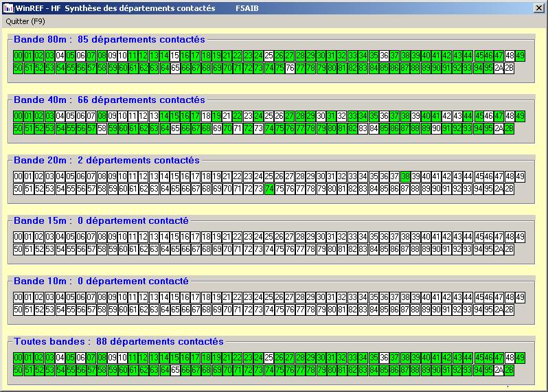This screenshot has width=548, height=392.
Task: Click the Bande 40m group heading
Action: tap(109, 100)
